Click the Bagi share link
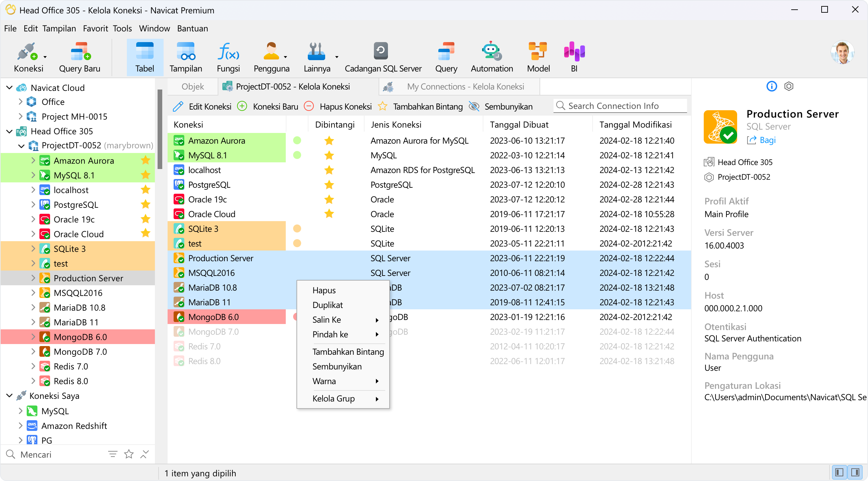Screen dimensions: 868x481 click(761, 140)
